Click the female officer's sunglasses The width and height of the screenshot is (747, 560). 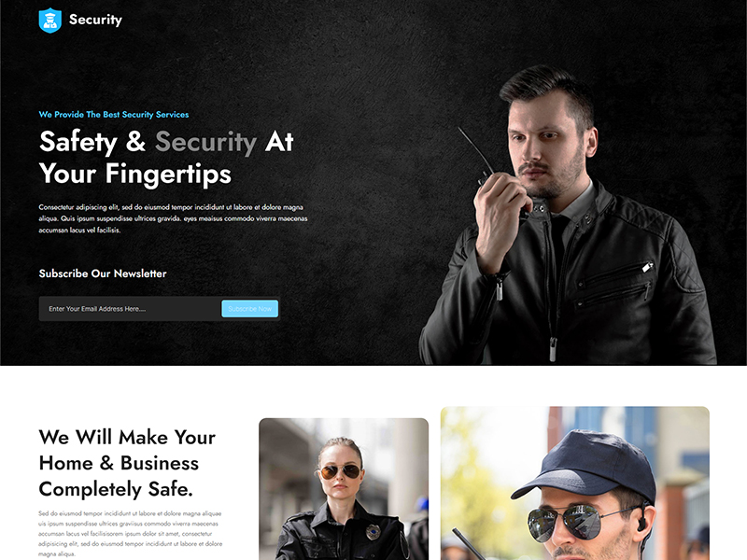click(340, 472)
